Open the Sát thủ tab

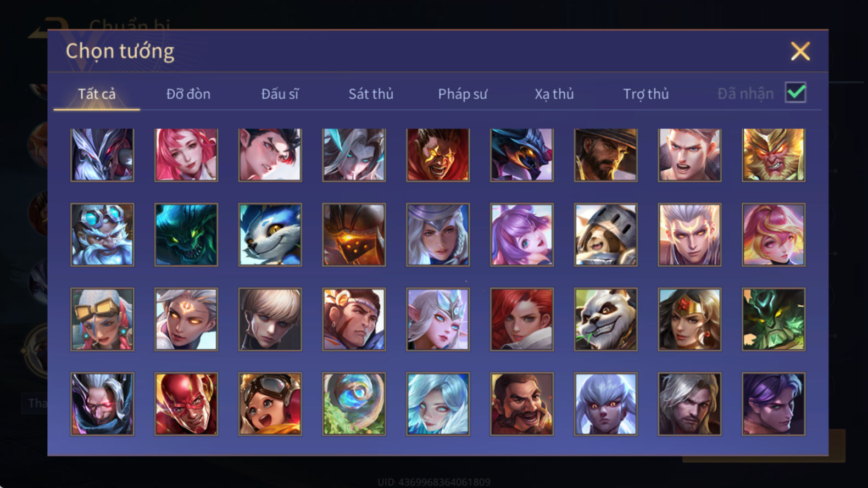[371, 94]
